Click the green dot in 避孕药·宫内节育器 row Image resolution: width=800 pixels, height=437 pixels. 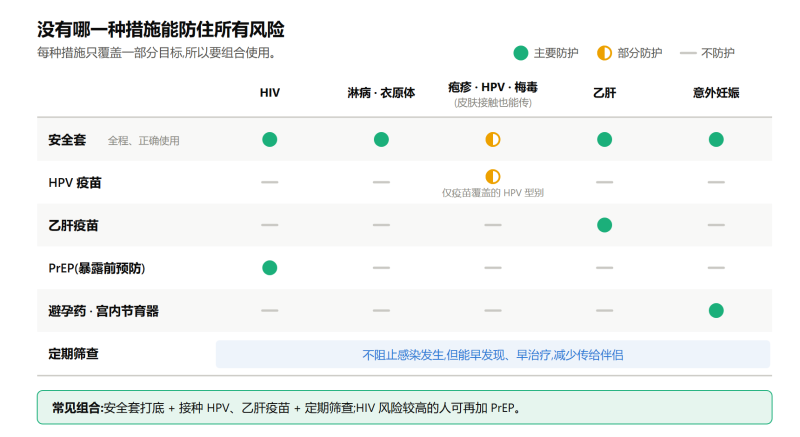[x=716, y=311]
